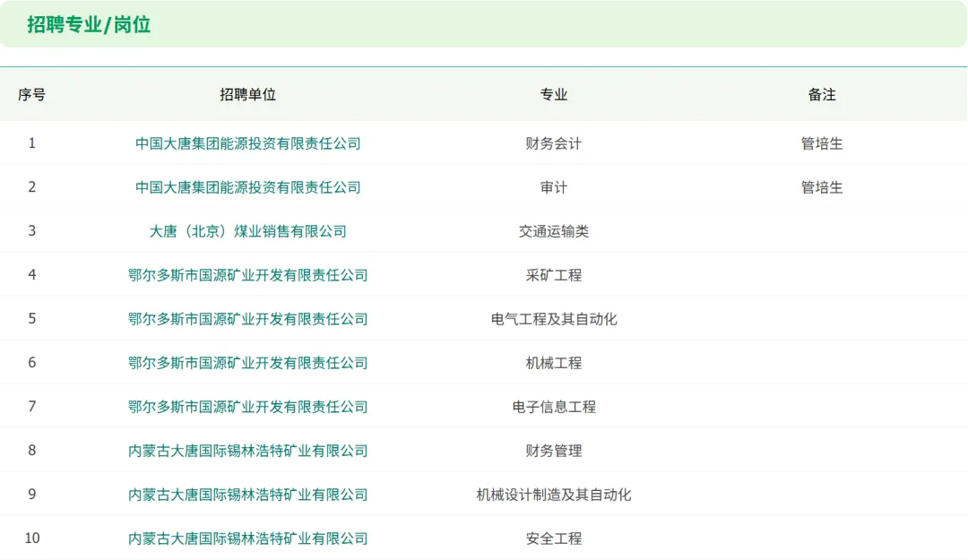Click the 招聘单位 column header
The image size is (968, 560).
[247, 94]
